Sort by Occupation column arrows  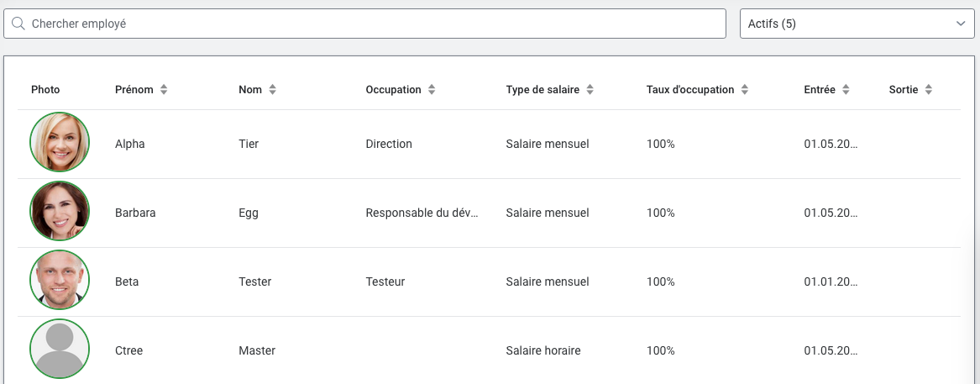pos(432,90)
